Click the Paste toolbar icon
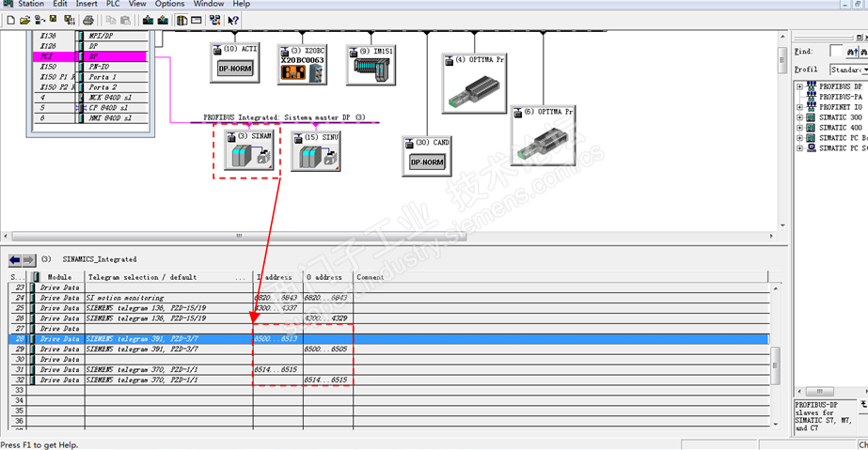 [x=126, y=21]
